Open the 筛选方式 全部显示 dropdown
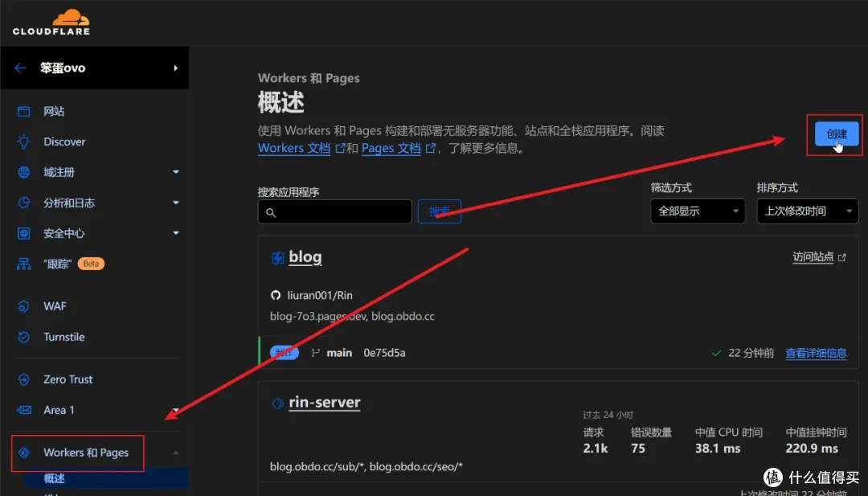This screenshot has height=496, width=868. pos(698,211)
